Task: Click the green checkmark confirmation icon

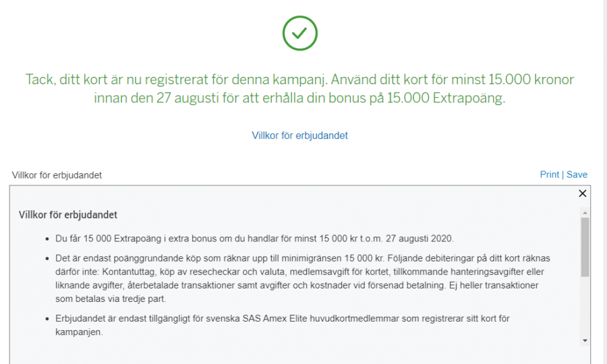Action: tap(300, 32)
